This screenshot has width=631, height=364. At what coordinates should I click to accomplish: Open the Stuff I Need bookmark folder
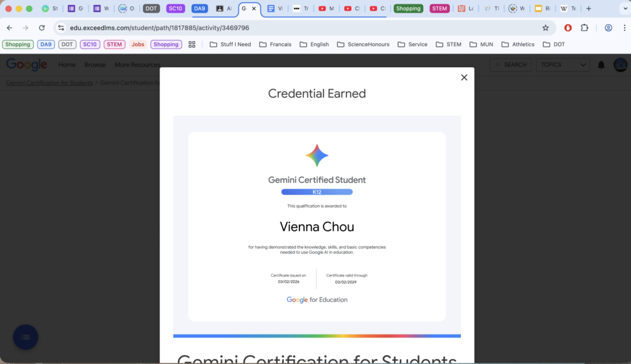point(230,44)
